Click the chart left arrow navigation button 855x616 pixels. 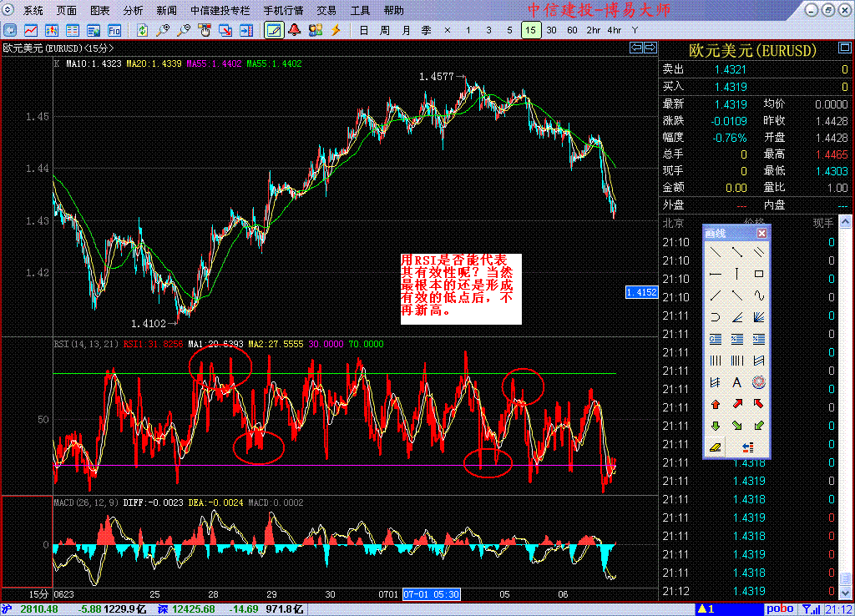(635, 48)
